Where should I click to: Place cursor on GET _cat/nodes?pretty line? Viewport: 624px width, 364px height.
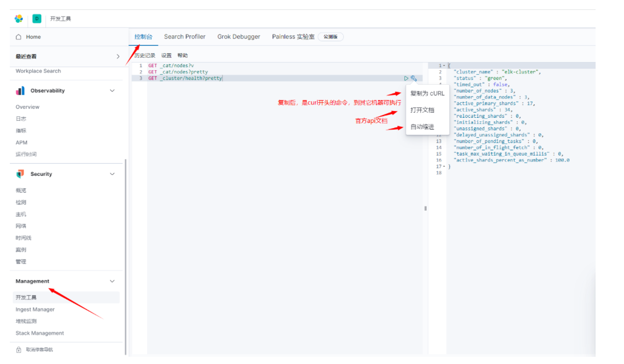coord(178,72)
